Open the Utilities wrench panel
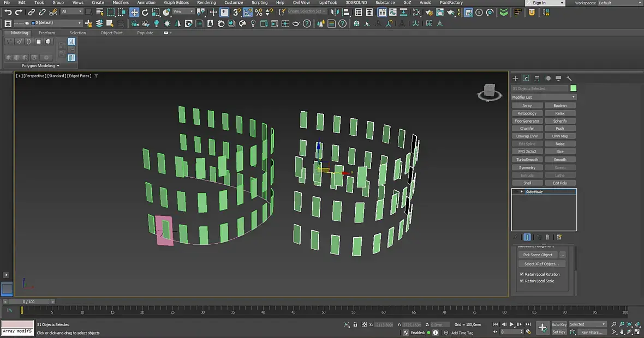The image size is (644, 338). click(x=569, y=79)
